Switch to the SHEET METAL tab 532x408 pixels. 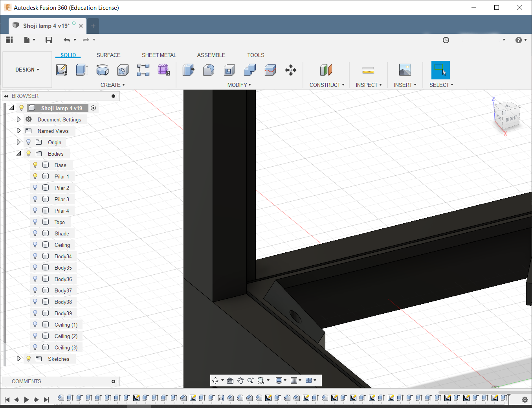(159, 55)
